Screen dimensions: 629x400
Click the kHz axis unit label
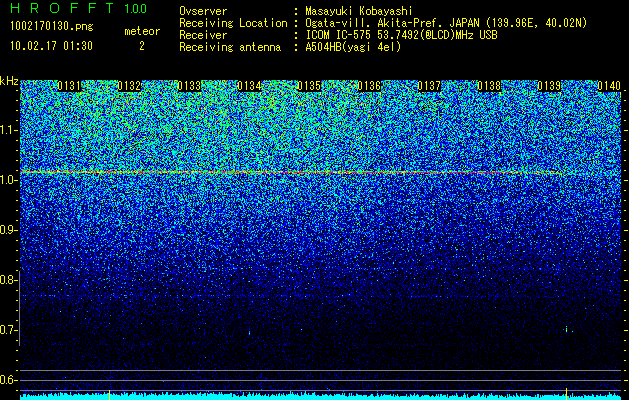click(x=9, y=81)
